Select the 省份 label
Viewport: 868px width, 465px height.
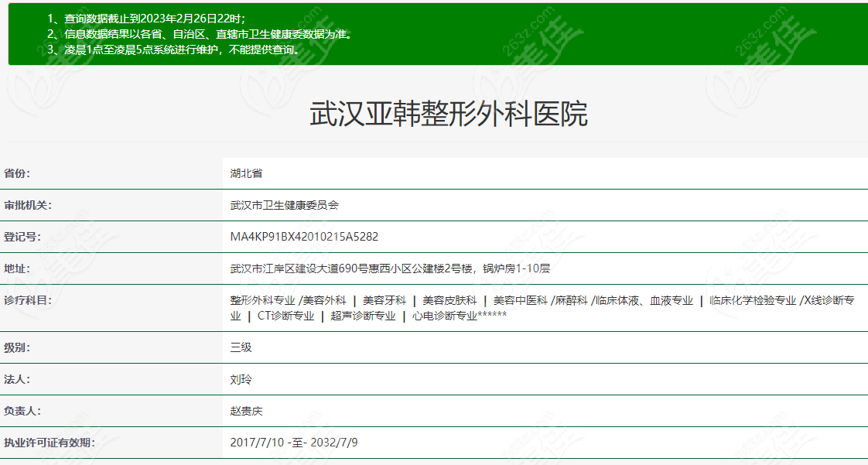[17, 174]
